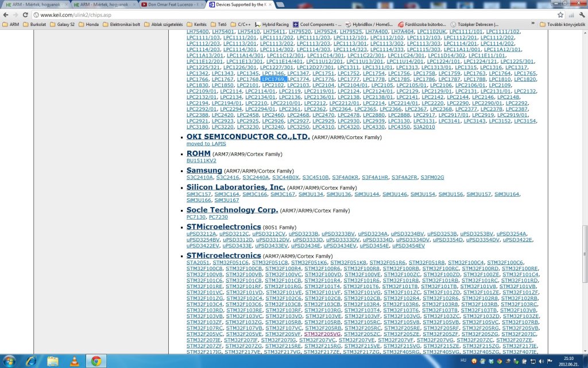Open the uPSD3454EV device link
This screenshot has width=588, height=368.
[x=408, y=246]
